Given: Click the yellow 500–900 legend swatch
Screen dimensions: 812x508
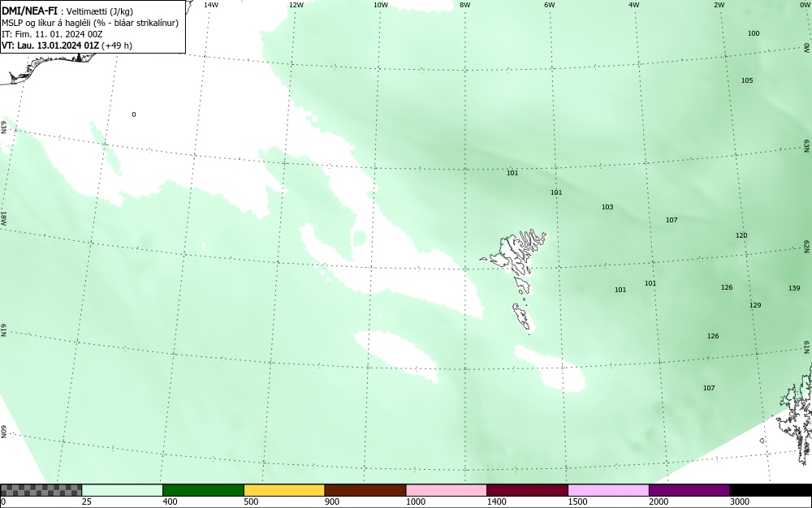Looking at the screenshot, I should (284, 490).
